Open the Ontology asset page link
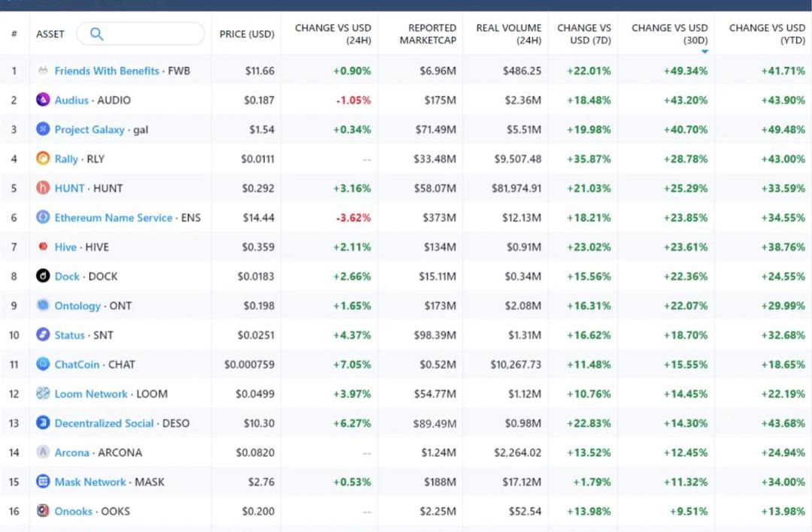The image size is (812, 532). (x=77, y=306)
